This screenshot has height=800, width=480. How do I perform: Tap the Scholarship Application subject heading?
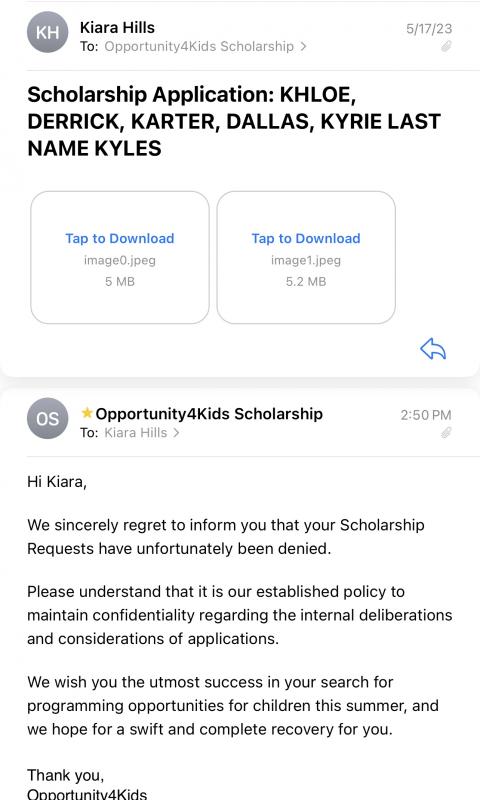click(x=234, y=121)
